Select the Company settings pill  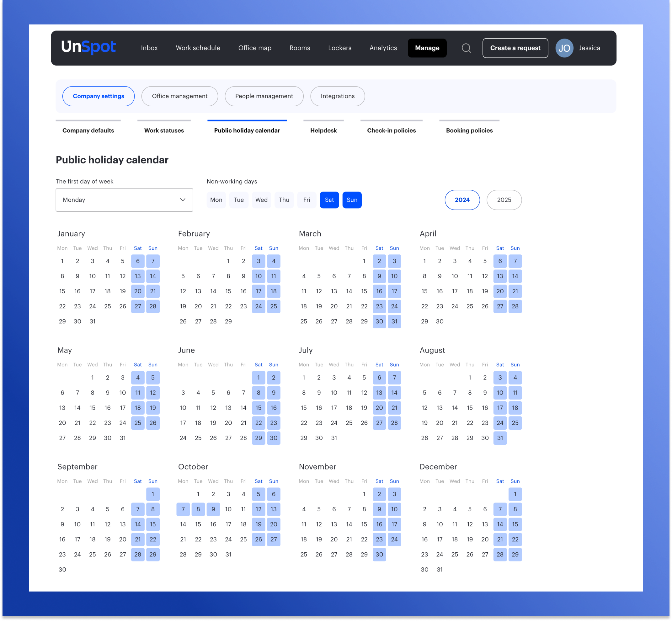coord(99,96)
